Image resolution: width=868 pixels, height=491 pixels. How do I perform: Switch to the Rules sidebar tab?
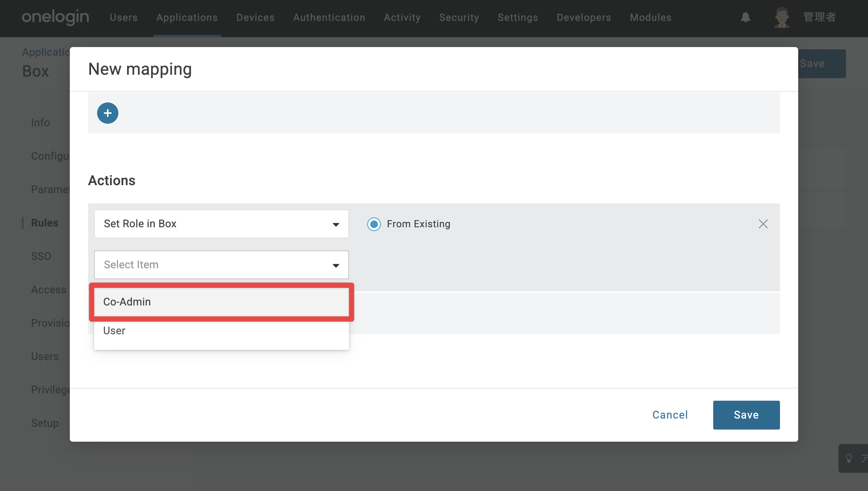[45, 223]
